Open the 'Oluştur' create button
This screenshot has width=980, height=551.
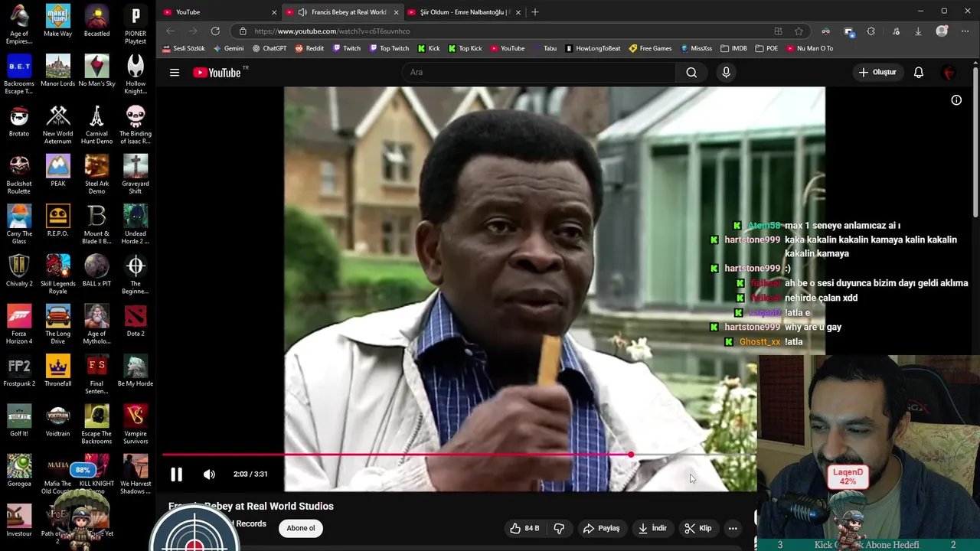[x=877, y=73]
